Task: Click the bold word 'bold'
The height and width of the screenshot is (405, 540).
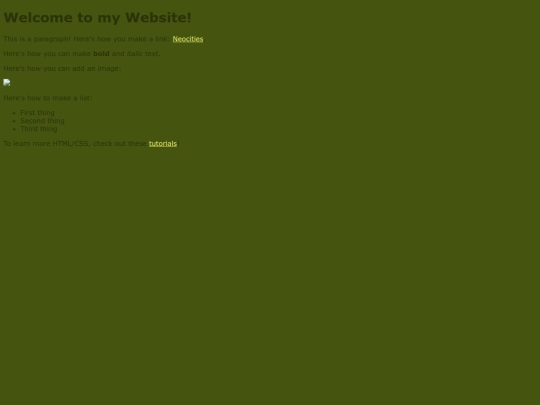Action: point(101,54)
